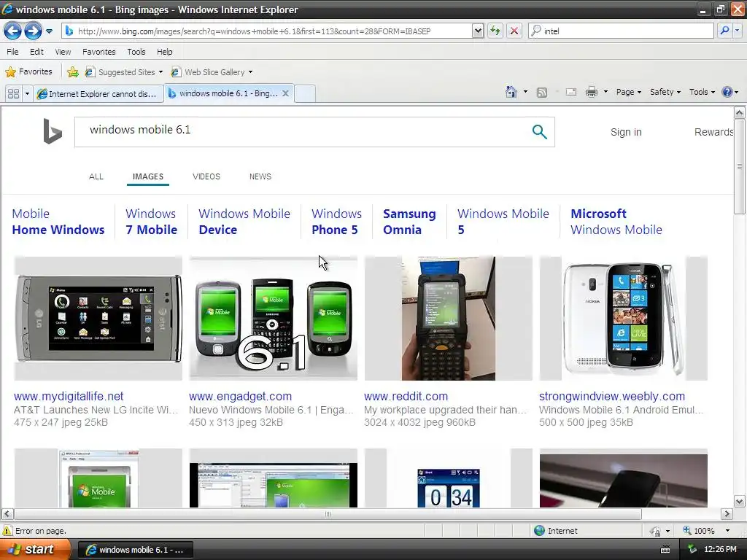
Task: Click the vertical scrollbar down arrow
Action: click(740, 501)
